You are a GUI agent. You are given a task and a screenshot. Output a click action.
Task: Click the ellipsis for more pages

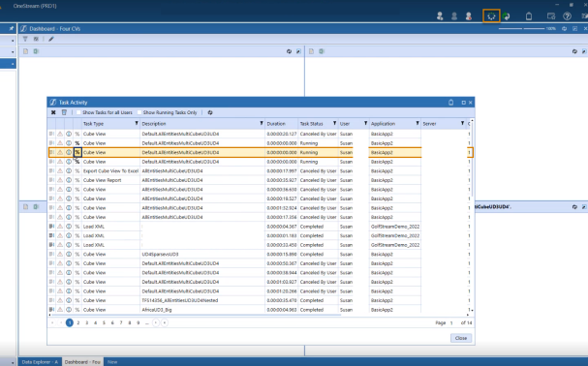(147, 322)
